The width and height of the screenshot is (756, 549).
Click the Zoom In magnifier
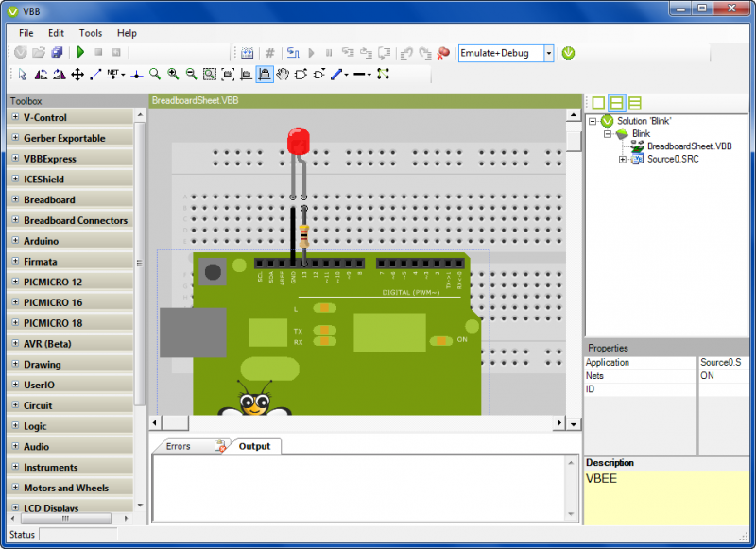[173, 75]
